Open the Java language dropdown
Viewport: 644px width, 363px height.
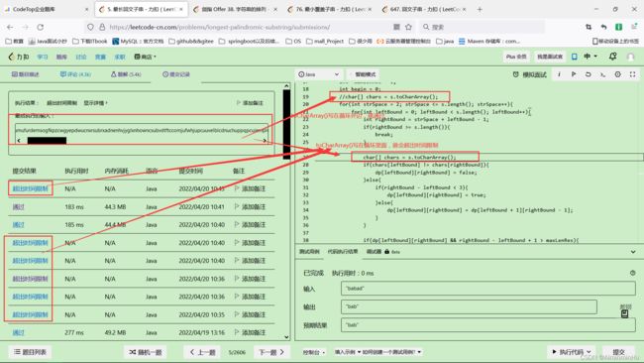click(x=319, y=74)
